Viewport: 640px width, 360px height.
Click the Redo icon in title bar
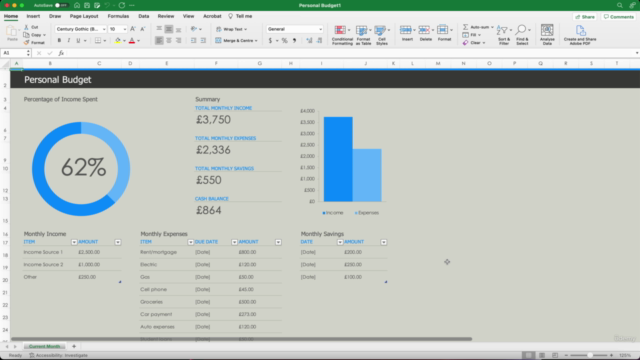pos(122,5)
